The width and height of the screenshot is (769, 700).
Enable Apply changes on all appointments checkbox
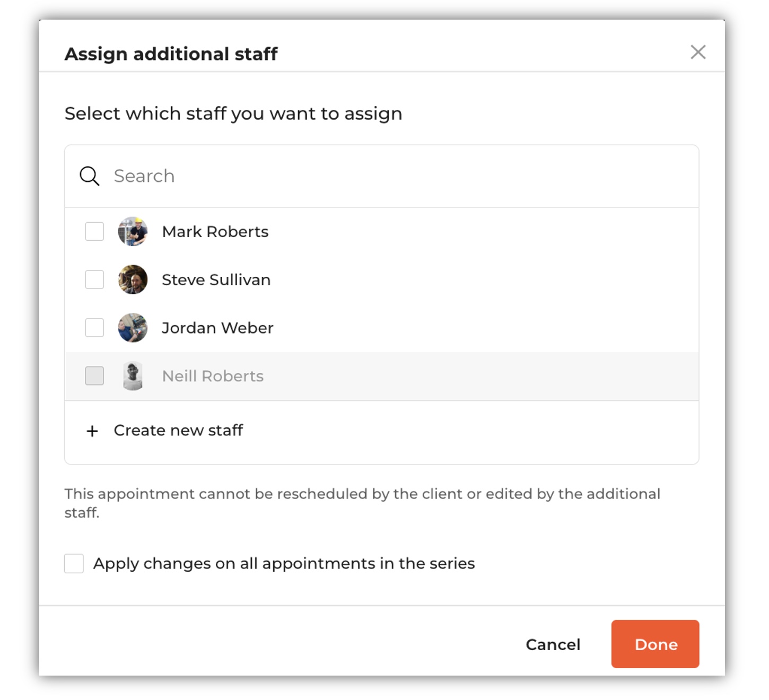point(74,563)
